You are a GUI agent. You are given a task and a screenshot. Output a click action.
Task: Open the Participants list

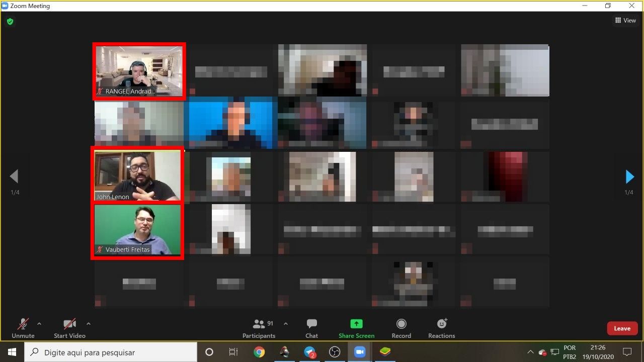pos(259,328)
